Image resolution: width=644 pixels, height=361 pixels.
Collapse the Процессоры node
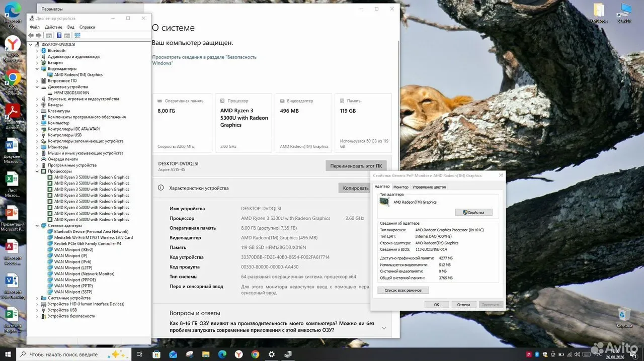[x=37, y=171]
